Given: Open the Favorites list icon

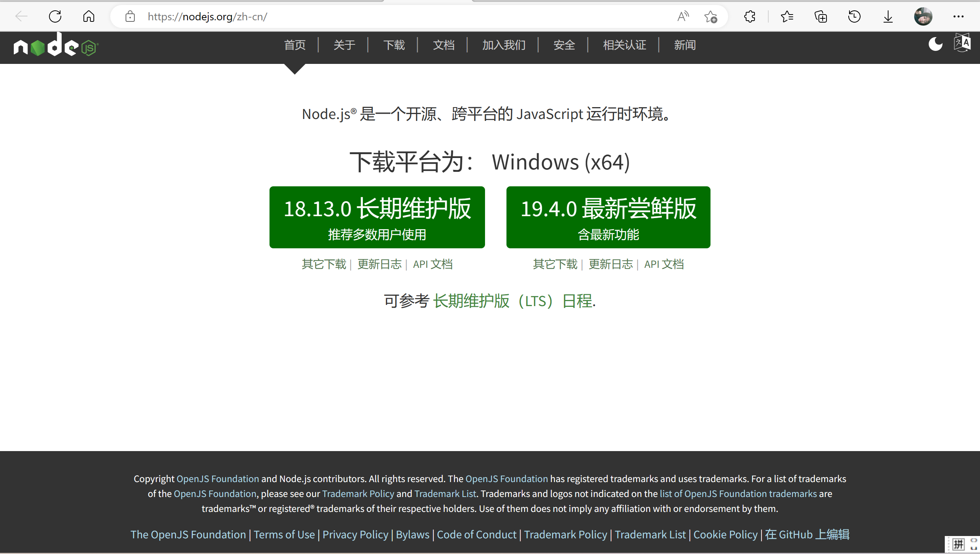Looking at the screenshot, I should tap(787, 16).
